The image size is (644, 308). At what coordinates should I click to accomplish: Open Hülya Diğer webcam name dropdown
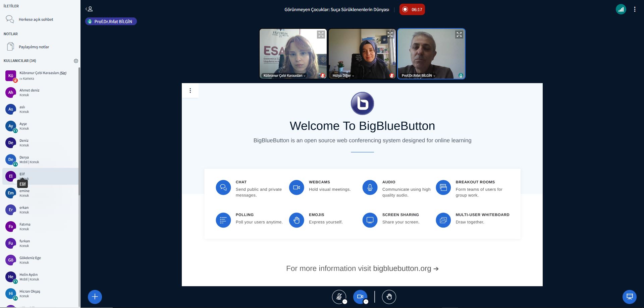coord(343,76)
